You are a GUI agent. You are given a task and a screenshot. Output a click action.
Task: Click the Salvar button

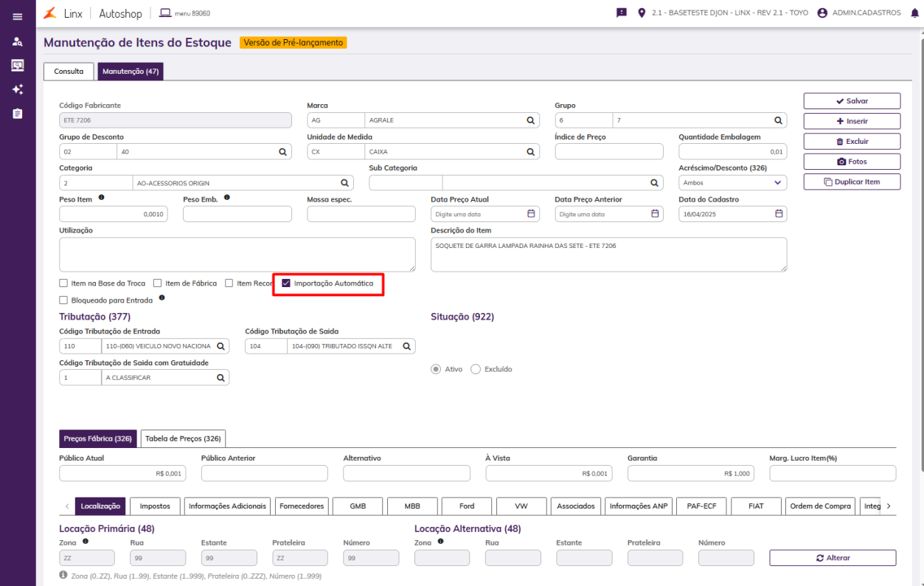(852, 101)
